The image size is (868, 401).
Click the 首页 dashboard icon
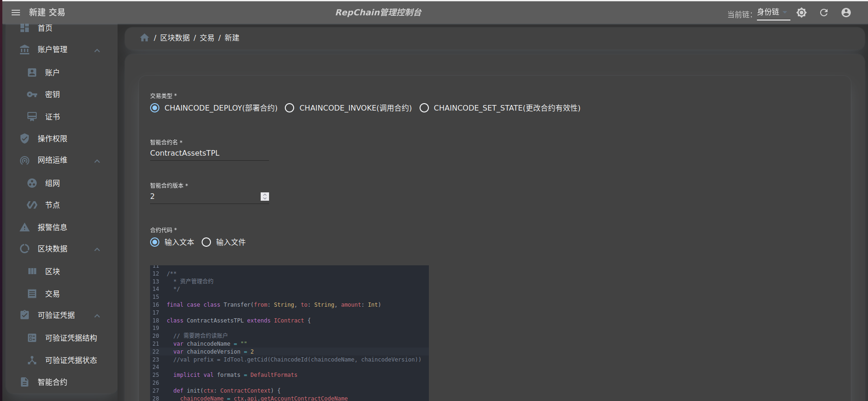point(25,28)
